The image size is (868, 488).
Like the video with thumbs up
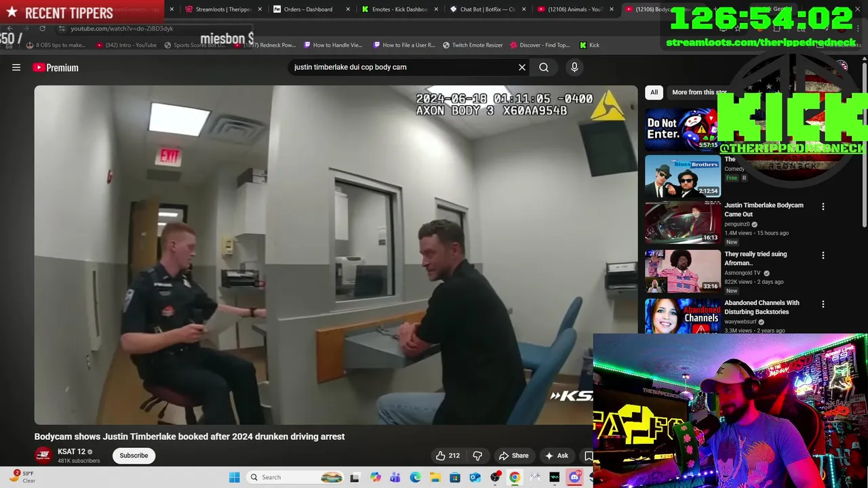(x=448, y=455)
